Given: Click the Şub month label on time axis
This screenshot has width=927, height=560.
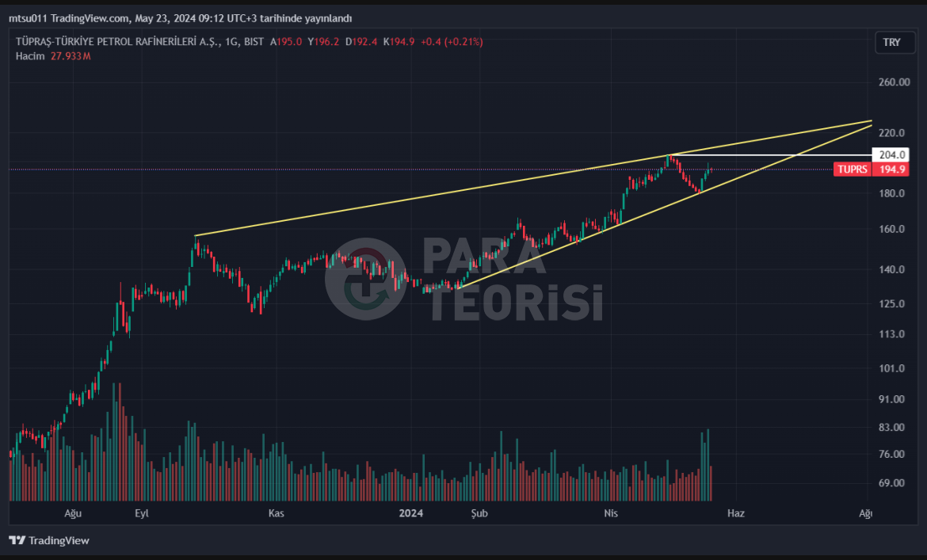Looking at the screenshot, I should coord(479,513).
